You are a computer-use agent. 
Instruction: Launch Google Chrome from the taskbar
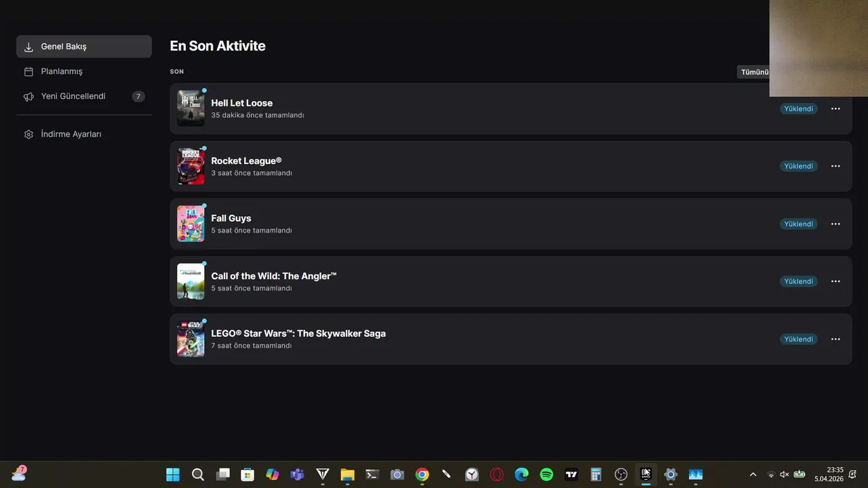(x=422, y=474)
